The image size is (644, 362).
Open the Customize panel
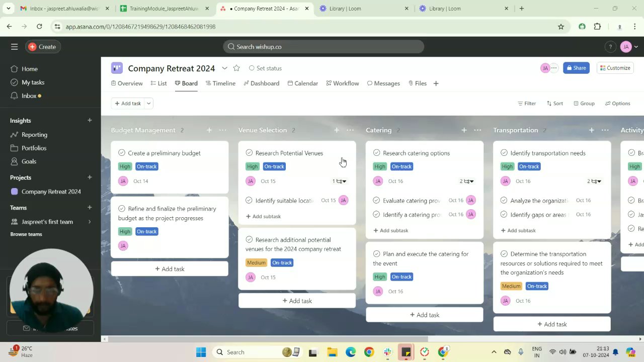(615, 68)
